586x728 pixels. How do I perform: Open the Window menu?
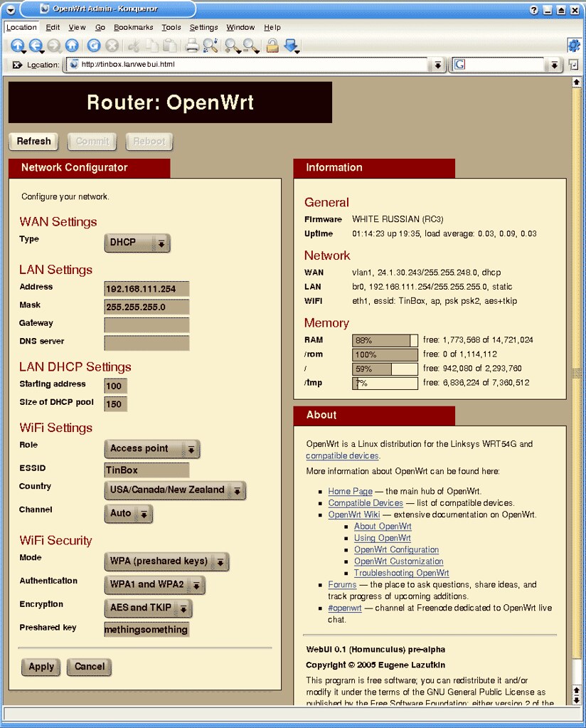240,27
